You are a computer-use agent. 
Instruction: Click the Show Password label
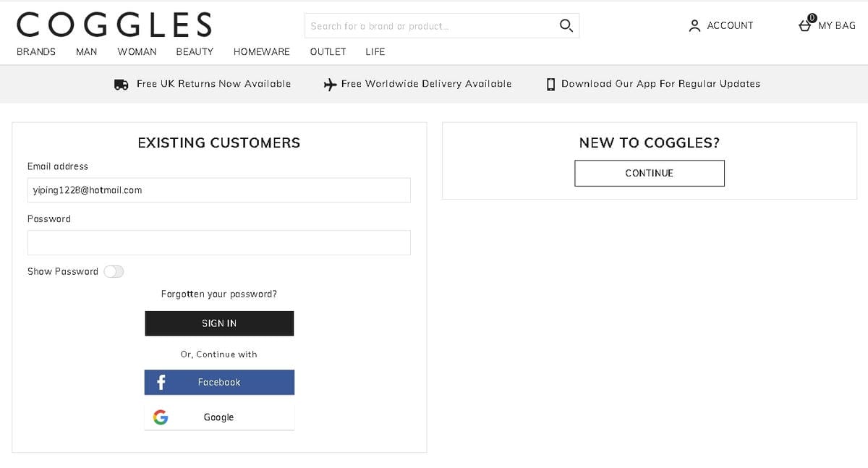[x=63, y=271]
